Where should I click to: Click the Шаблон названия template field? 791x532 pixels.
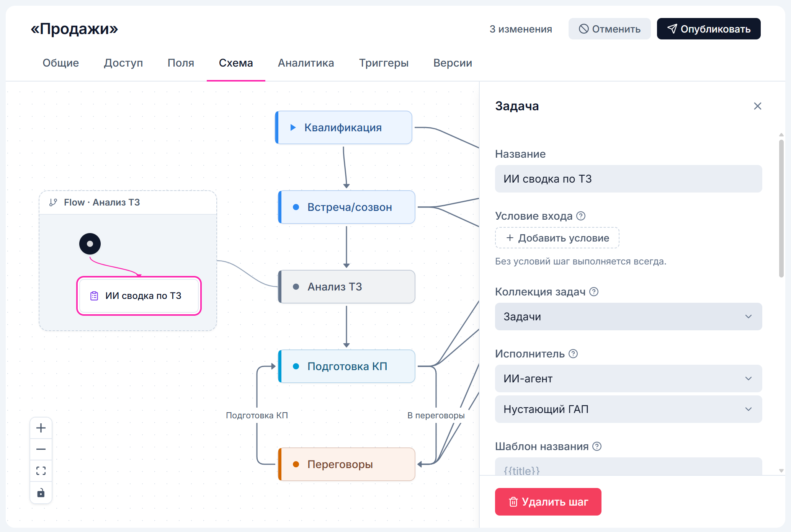point(628,467)
